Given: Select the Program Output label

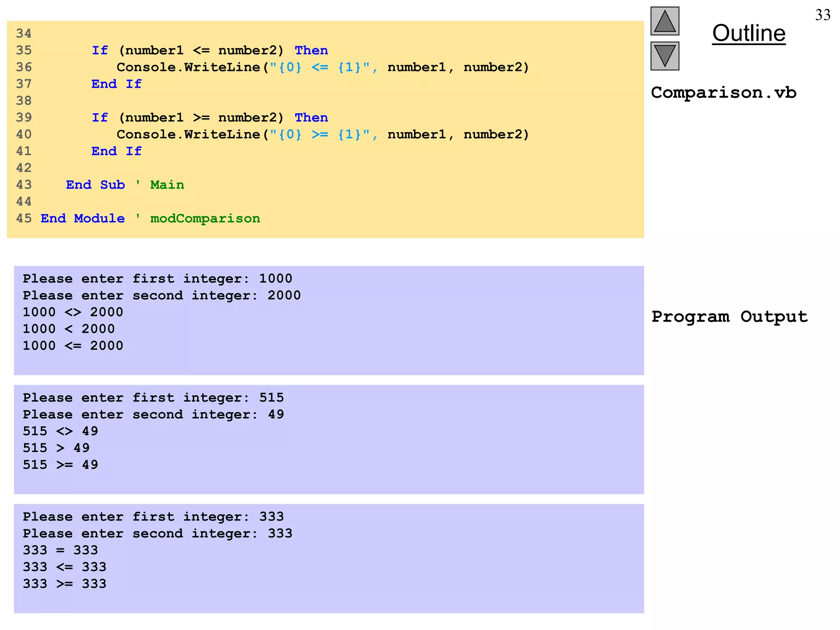Looking at the screenshot, I should 730,317.
